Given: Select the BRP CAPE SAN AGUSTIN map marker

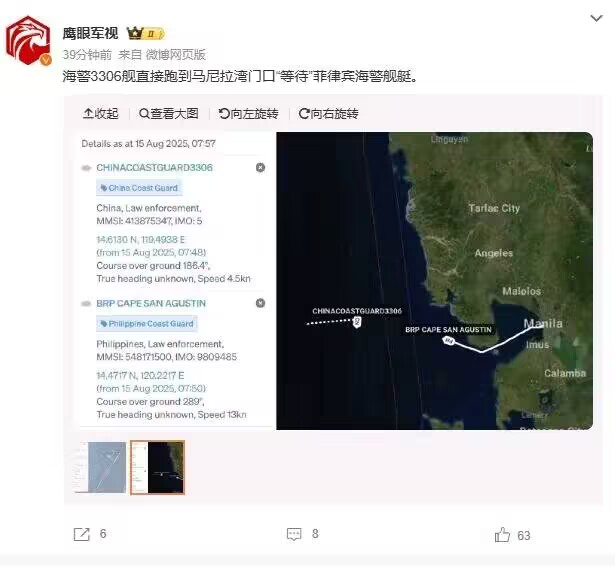Looking at the screenshot, I should [448, 341].
